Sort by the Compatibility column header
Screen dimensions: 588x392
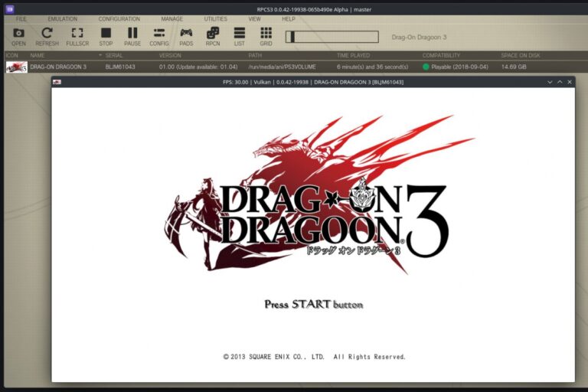[441, 55]
